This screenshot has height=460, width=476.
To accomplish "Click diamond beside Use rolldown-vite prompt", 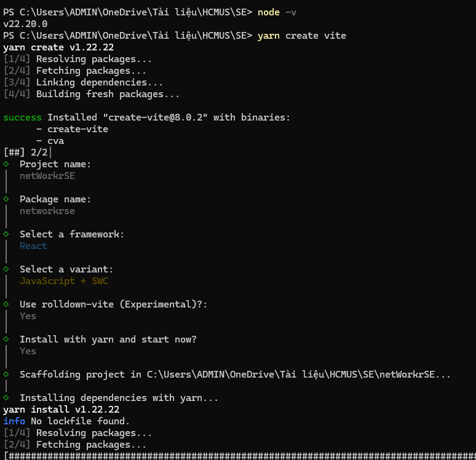I will (6, 304).
